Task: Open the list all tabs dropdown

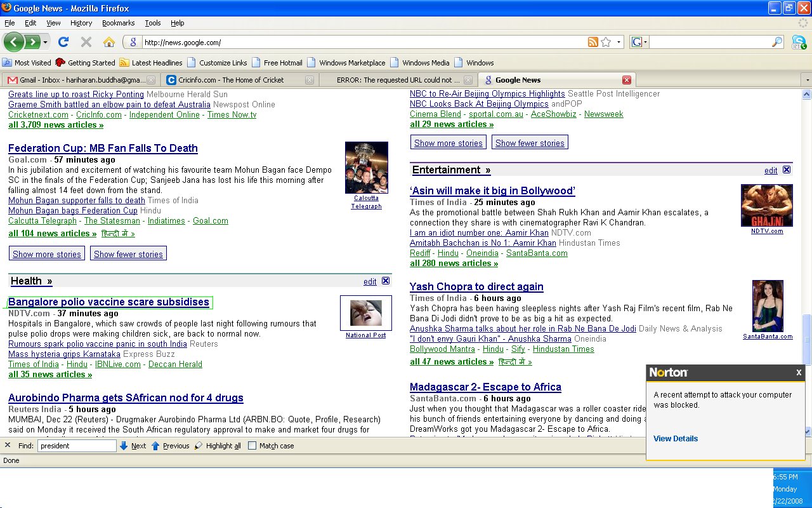Action: [x=807, y=80]
